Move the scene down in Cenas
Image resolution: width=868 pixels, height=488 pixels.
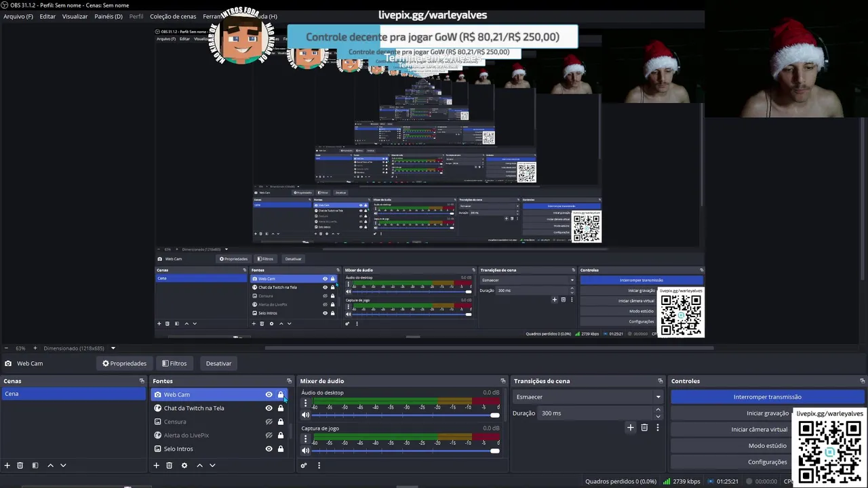(x=63, y=466)
